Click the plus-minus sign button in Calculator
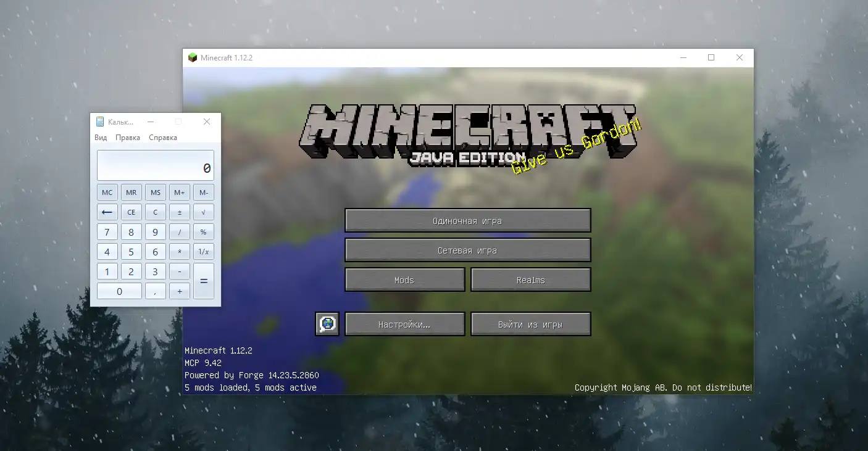 (x=180, y=212)
